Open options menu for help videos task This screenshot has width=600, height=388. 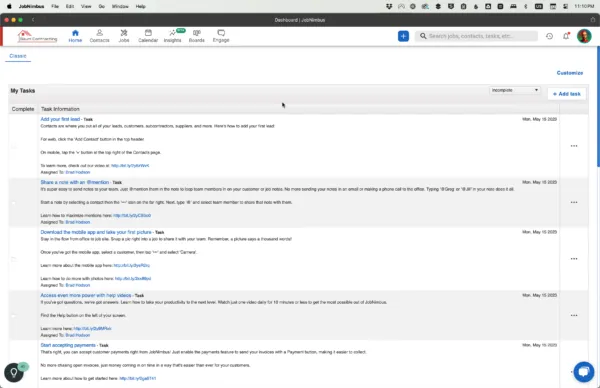(574, 315)
